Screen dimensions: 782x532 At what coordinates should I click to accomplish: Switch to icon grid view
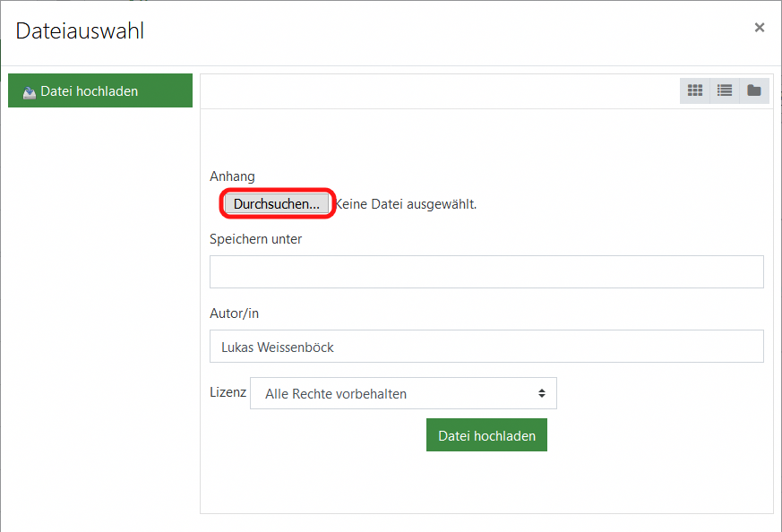(x=695, y=90)
